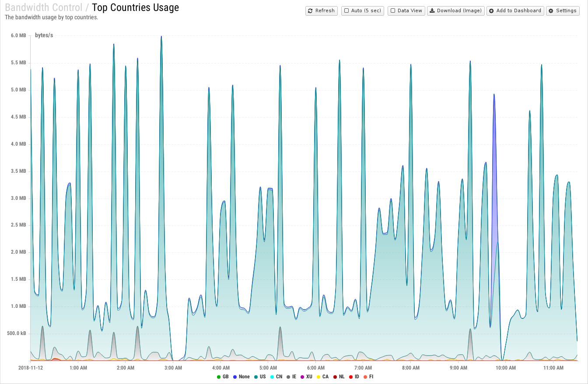Open the Bandwidth Control breadcrumb link
This screenshot has width=588, height=384.
(43, 8)
